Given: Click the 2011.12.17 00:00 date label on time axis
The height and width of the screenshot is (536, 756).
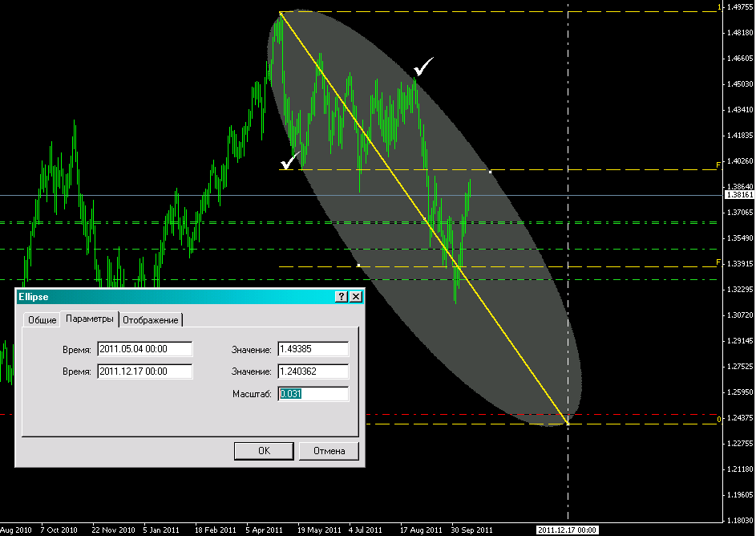Looking at the screenshot, I should point(568,530).
